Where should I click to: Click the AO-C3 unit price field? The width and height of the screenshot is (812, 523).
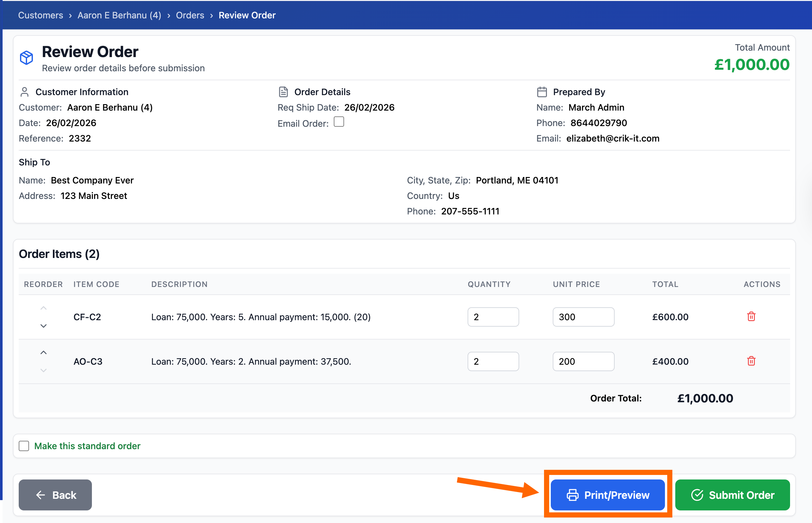583,361
